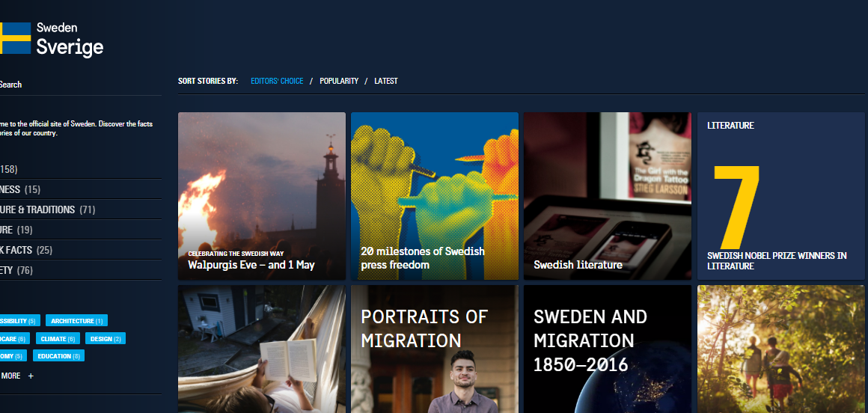
Task: Sort stories by Editors' Choice
Action: coord(277,81)
